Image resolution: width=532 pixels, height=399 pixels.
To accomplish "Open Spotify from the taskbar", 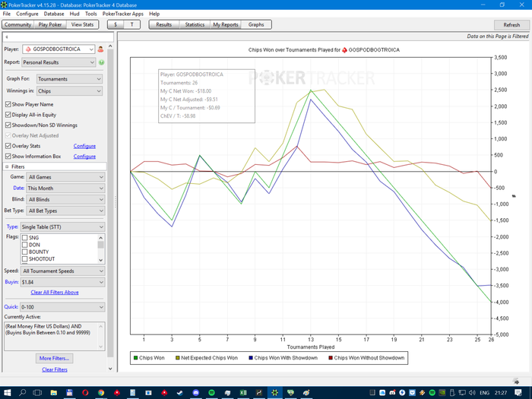I will pos(211,393).
